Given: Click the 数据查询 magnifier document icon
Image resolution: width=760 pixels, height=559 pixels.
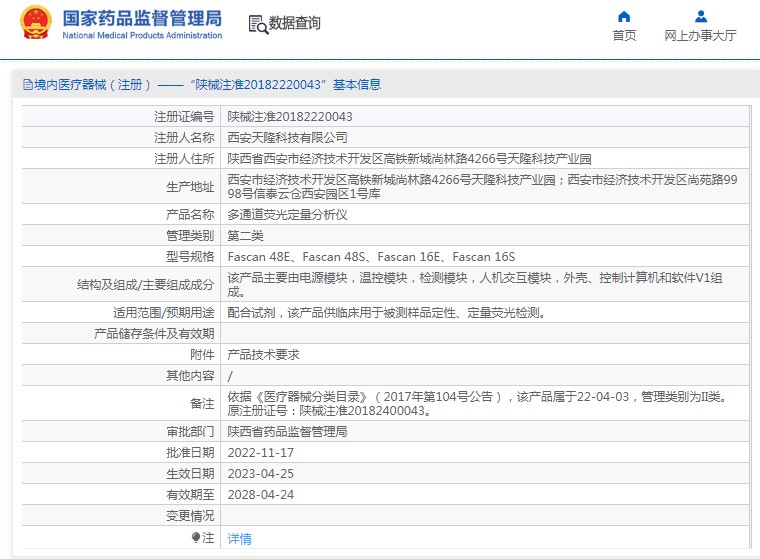Looking at the screenshot, I should [258, 25].
